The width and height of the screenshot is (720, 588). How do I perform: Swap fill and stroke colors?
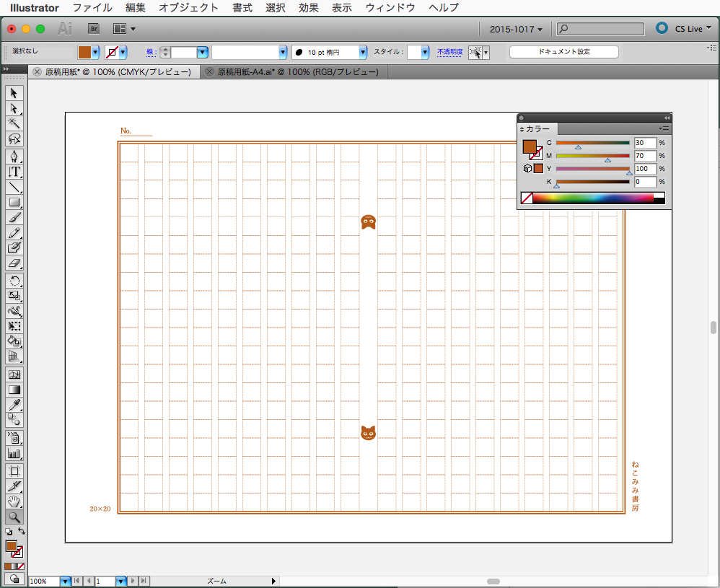pos(22,532)
